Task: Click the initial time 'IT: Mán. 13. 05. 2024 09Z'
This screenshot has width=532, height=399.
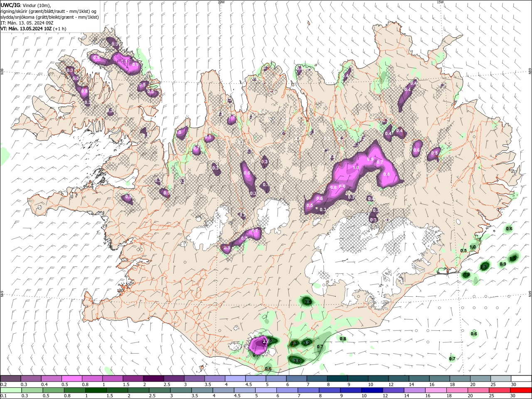Action: click(x=27, y=23)
